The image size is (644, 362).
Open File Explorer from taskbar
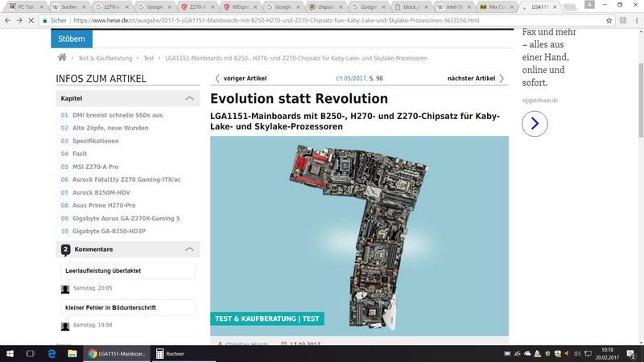tap(72, 353)
